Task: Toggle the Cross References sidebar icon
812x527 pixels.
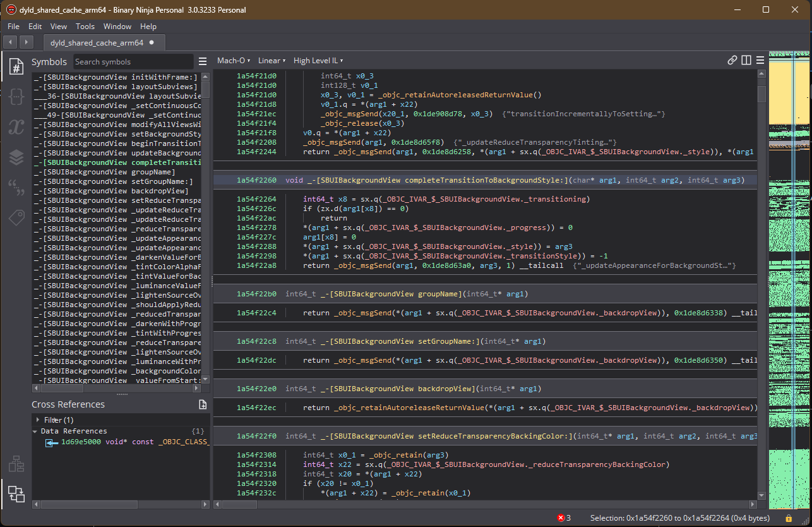Action: click(16, 494)
